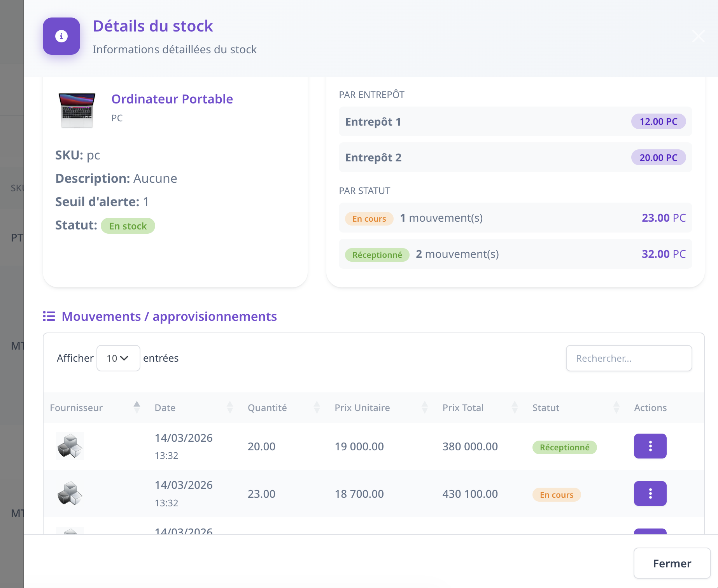Open actions menu for the 380 000.00 row
The width and height of the screenshot is (718, 588).
tap(650, 446)
